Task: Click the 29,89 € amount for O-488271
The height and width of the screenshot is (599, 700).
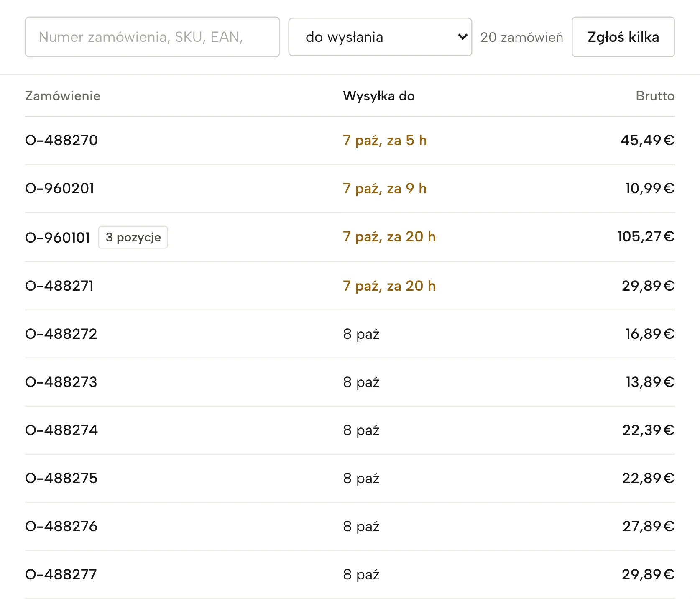Action: pyautogui.click(x=648, y=286)
